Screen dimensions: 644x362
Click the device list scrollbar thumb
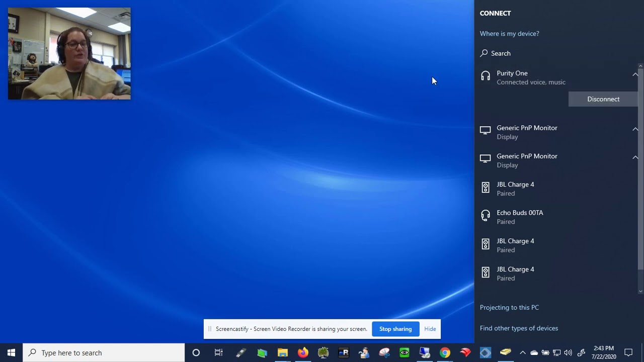pyautogui.click(x=640, y=170)
